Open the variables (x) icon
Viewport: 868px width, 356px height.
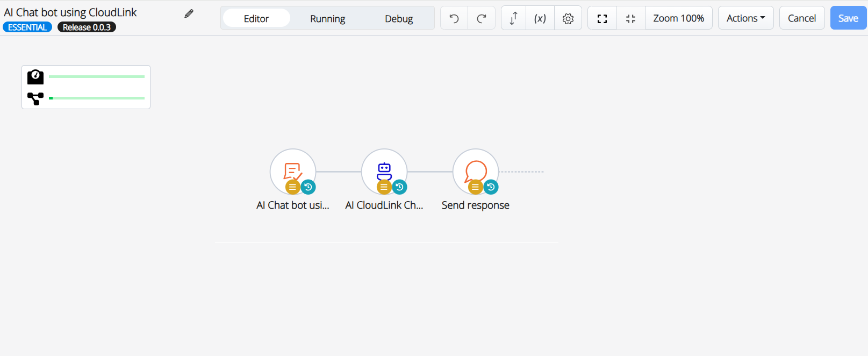[x=540, y=18]
